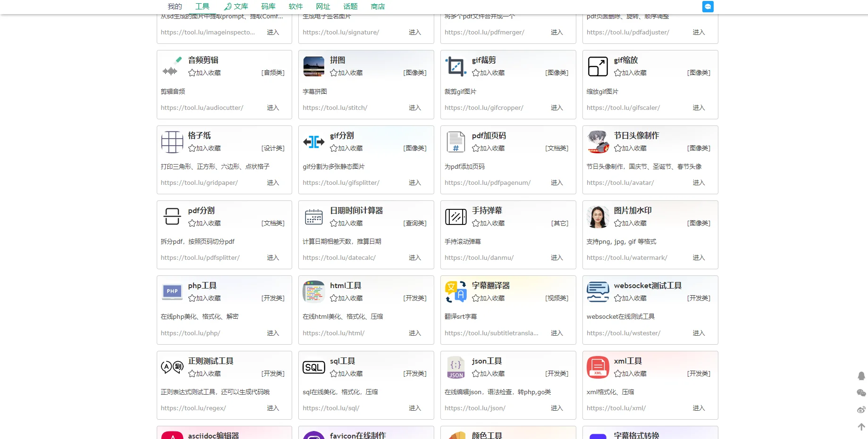Click the [音频类] category tag

(x=273, y=73)
